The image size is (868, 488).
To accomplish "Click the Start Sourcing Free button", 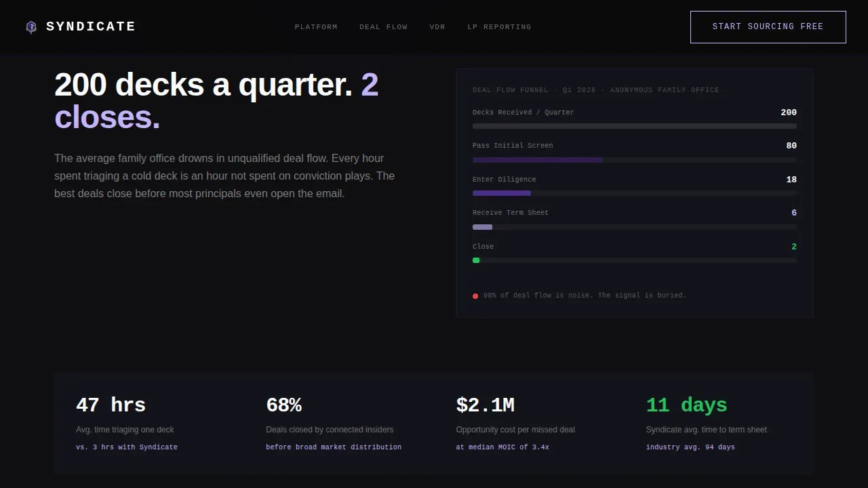I will [x=768, y=27].
